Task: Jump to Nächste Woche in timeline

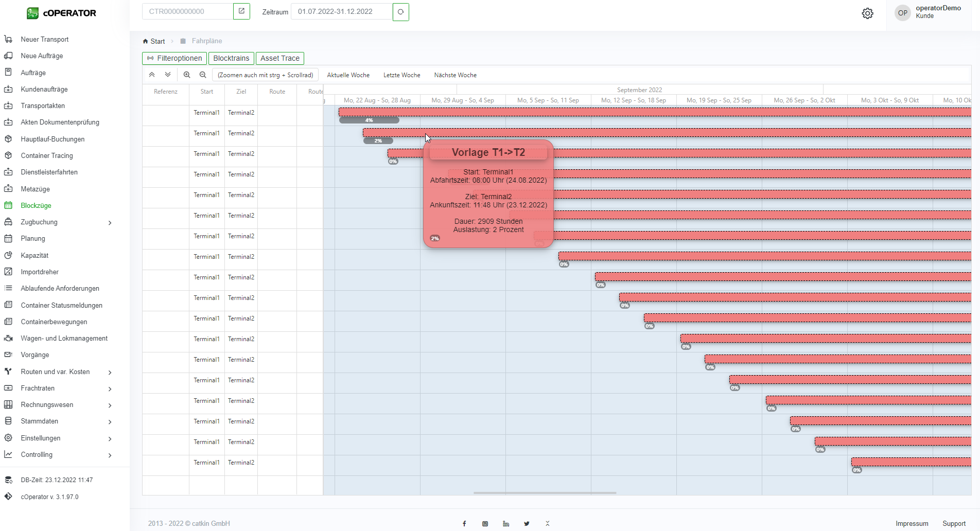Action: (x=455, y=75)
